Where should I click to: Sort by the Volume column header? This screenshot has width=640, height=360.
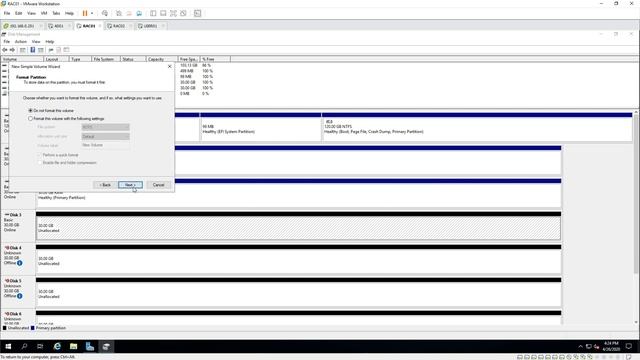pos(22,59)
